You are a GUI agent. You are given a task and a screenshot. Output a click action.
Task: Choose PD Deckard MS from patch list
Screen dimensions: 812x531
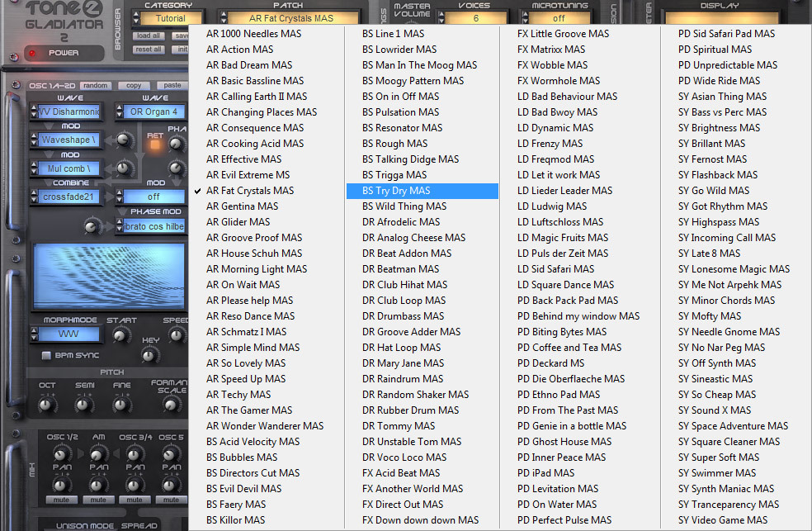[x=550, y=363]
